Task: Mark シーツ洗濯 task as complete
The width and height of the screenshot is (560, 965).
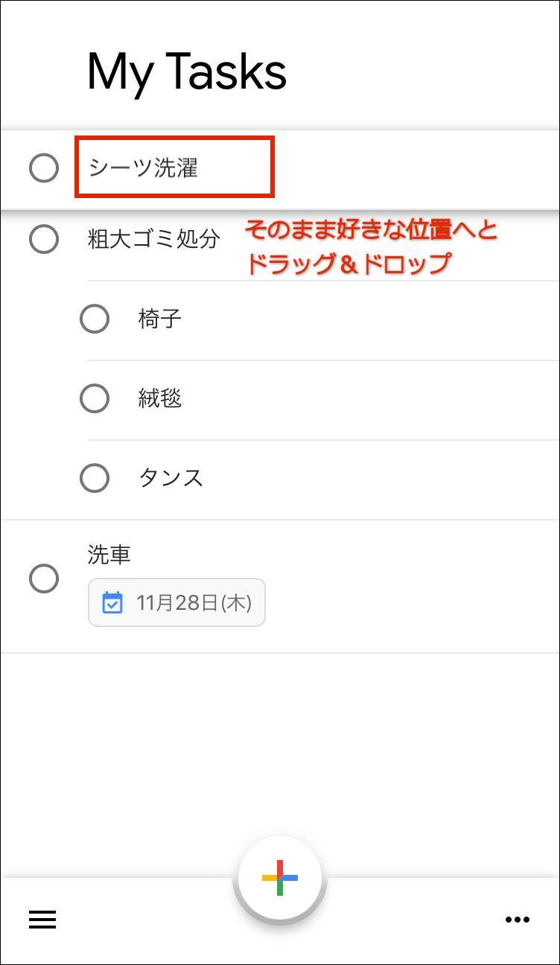Action: (44, 168)
